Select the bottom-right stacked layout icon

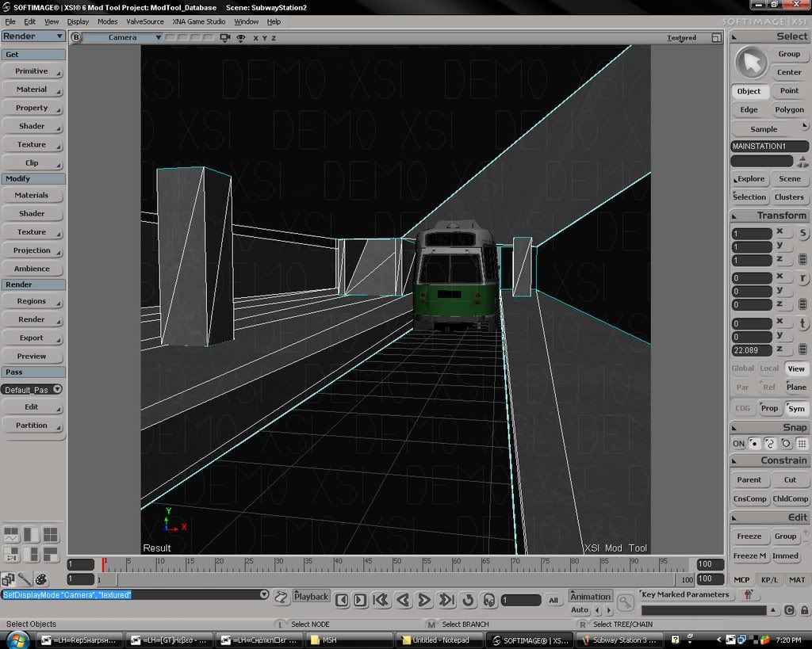tap(50, 554)
